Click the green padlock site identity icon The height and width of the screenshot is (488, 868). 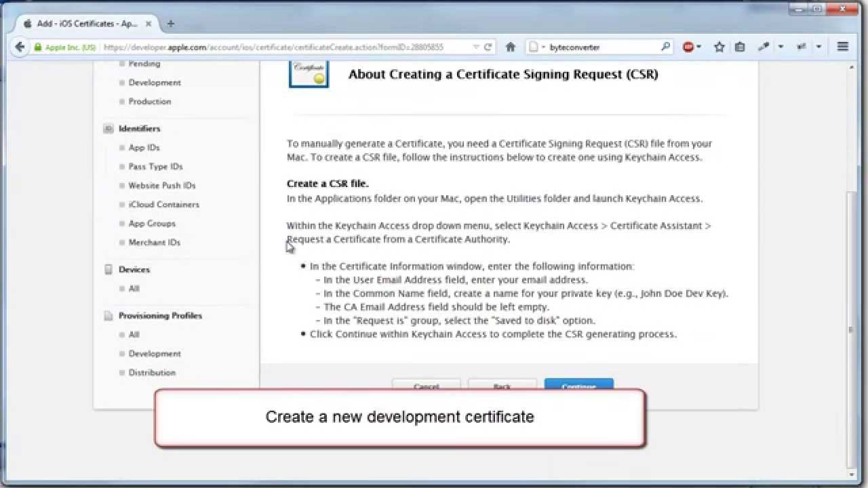39,47
